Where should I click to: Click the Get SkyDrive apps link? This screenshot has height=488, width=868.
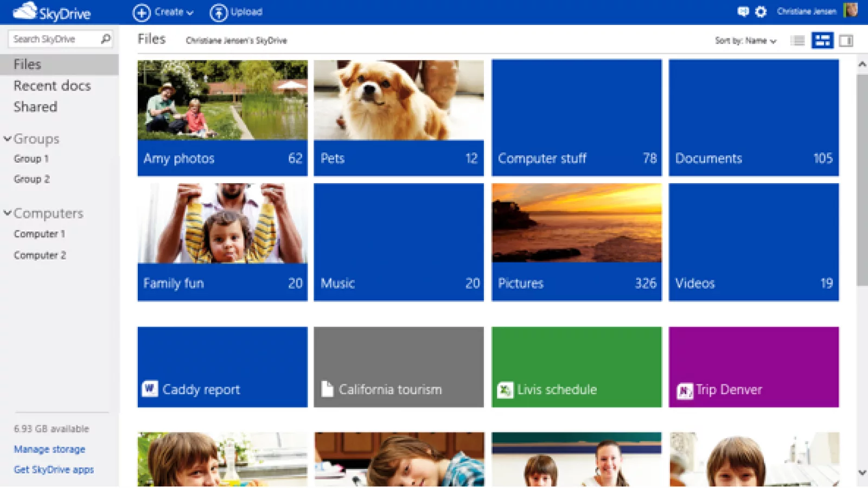54,470
